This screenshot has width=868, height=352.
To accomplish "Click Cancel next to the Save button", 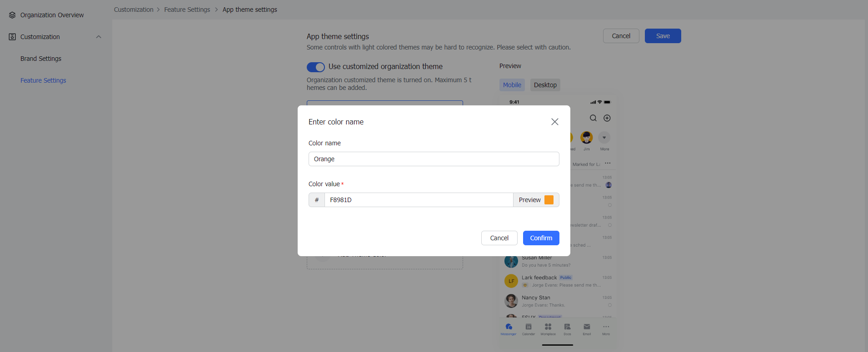I will [x=621, y=36].
